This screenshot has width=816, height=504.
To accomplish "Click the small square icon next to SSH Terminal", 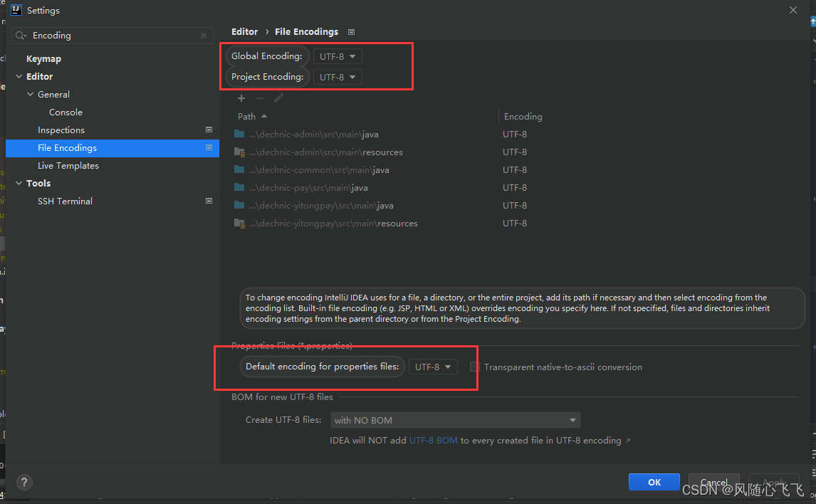I will click(x=209, y=201).
